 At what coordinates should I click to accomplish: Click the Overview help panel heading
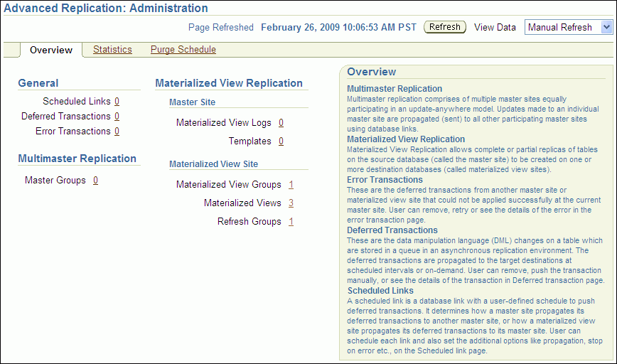point(371,72)
